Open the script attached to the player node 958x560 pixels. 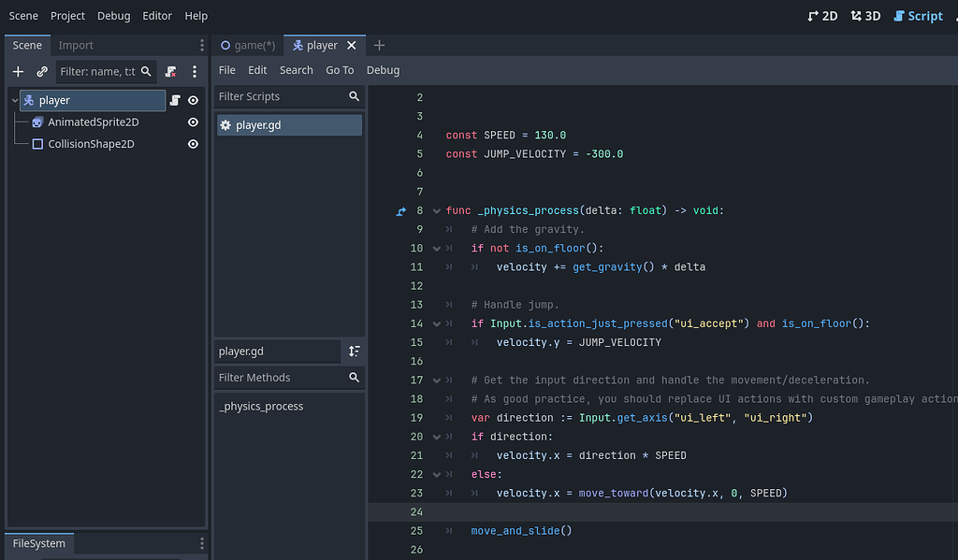(x=175, y=100)
